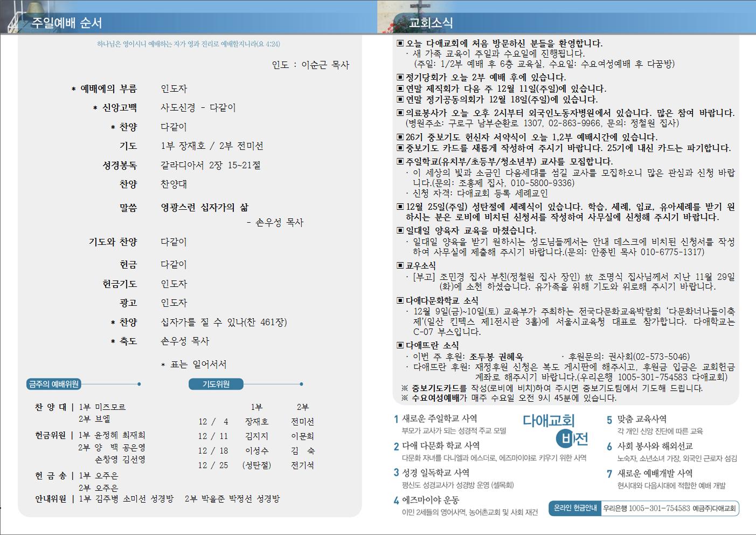Click the square bullet before 다애다문화학교 소식

click(x=400, y=300)
